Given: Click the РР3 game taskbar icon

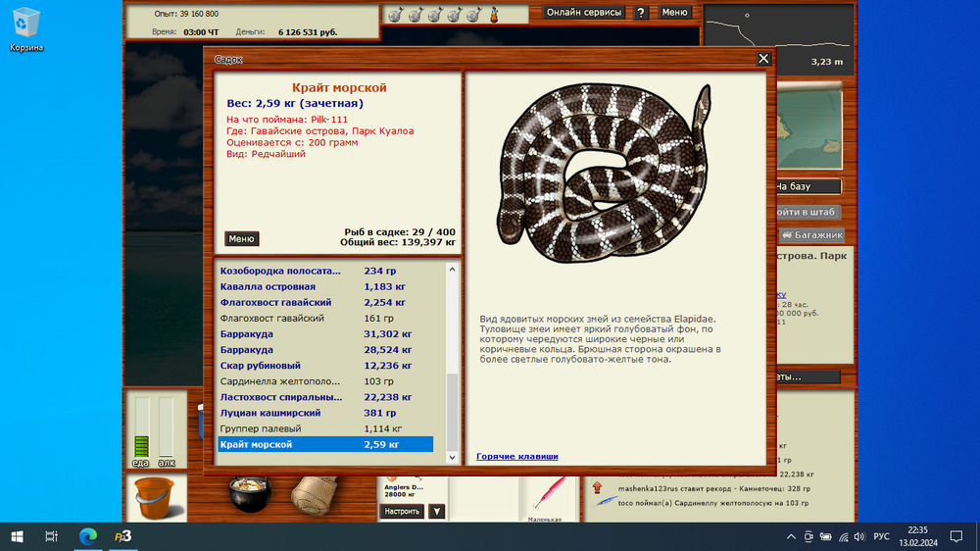Looking at the screenshot, I should click(x=123, y=536).
